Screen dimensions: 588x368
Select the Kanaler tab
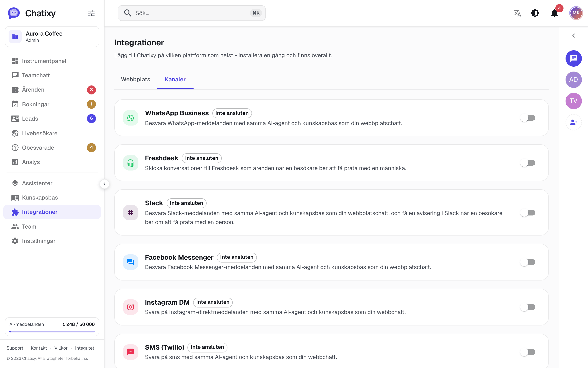tap(175, 79)
